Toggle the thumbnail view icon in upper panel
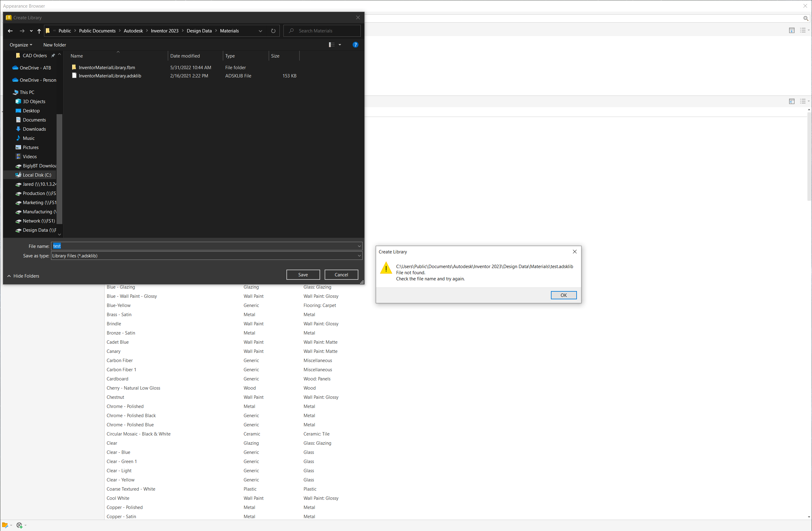 [x=792, y=30]
